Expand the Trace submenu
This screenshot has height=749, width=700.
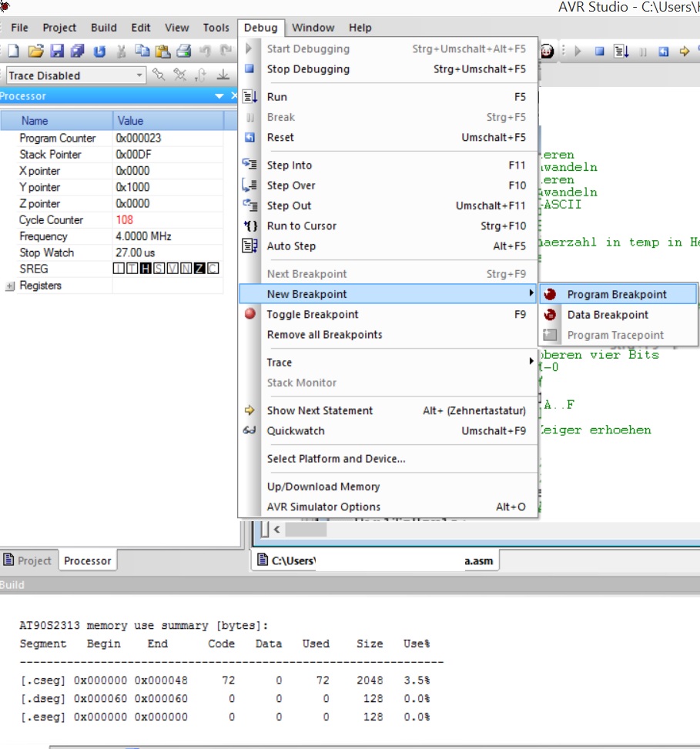pyautogui.click(x=388, y=362)
